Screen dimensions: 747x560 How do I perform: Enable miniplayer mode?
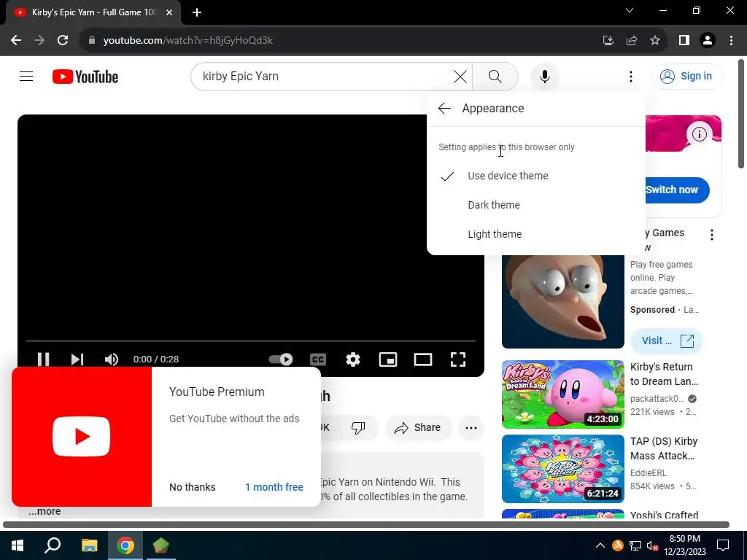388,359
